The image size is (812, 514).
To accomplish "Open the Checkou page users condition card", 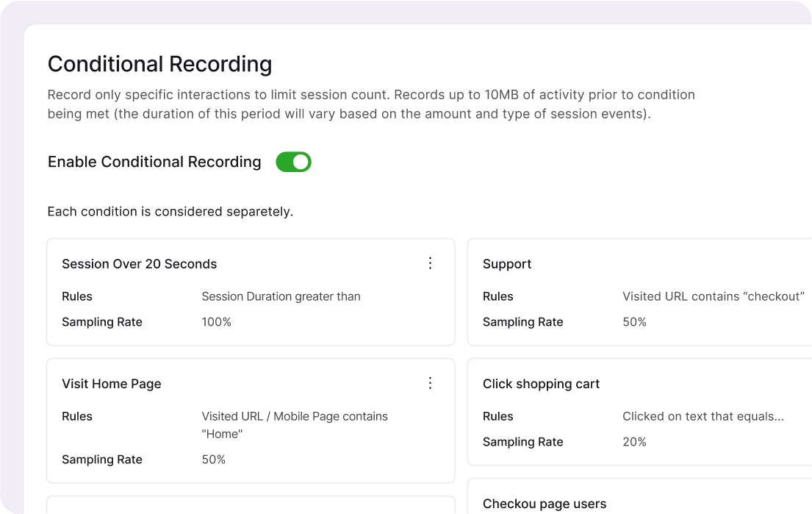I will 545,504.
